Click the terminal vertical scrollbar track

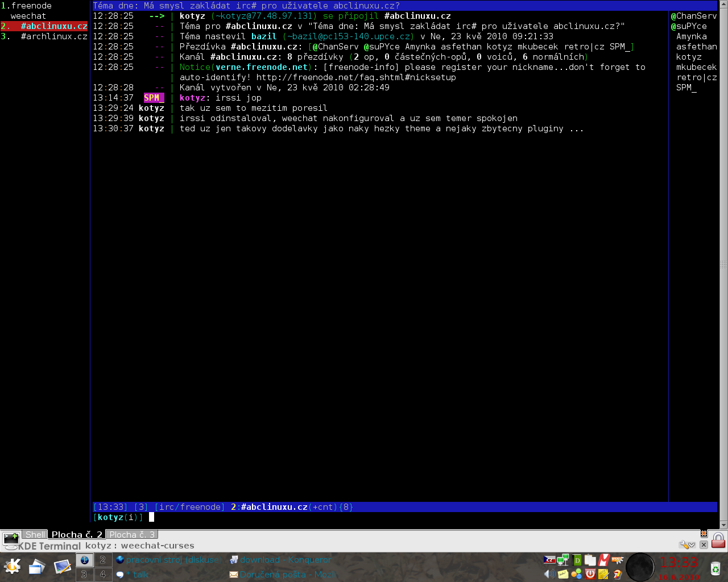(x=723, y=264)
